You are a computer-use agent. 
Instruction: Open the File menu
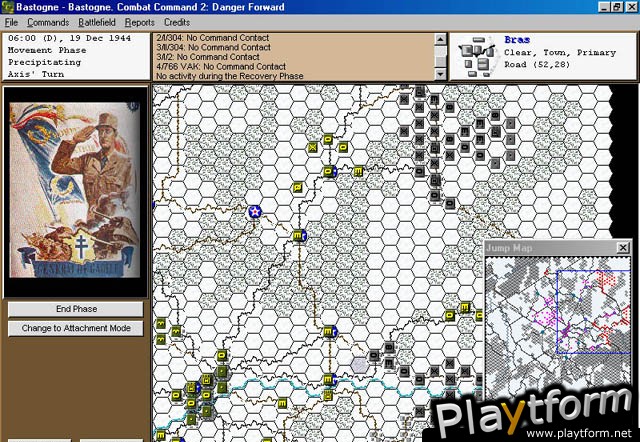pyautogui.click(x=11, y=22)
